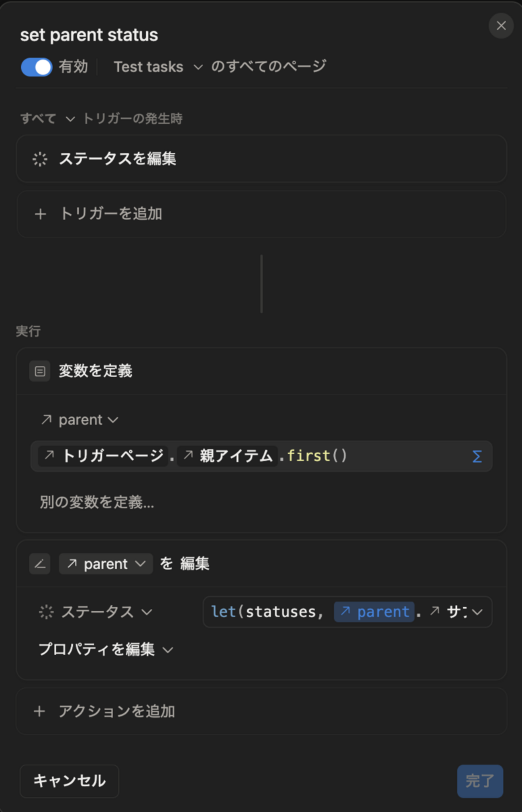Click the 変数を定義 panel icon

coord(39,371)
